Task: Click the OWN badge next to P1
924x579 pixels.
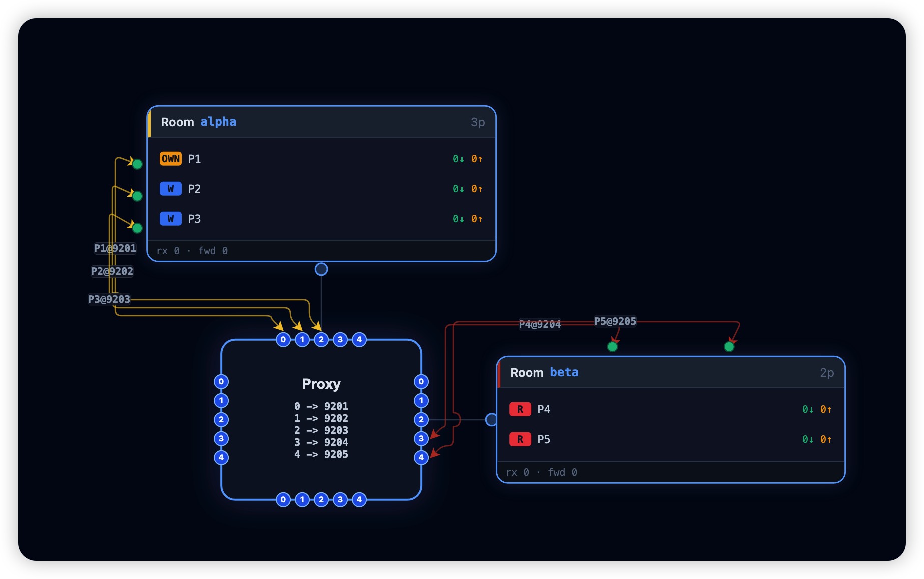Action: [171, 159]
